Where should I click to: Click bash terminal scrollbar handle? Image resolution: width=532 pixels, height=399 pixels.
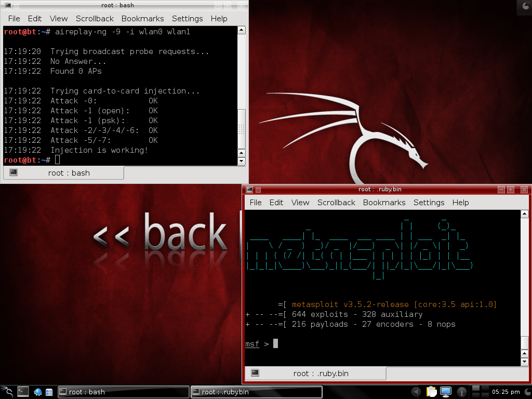pyautogui.click(x=241, y=129)
